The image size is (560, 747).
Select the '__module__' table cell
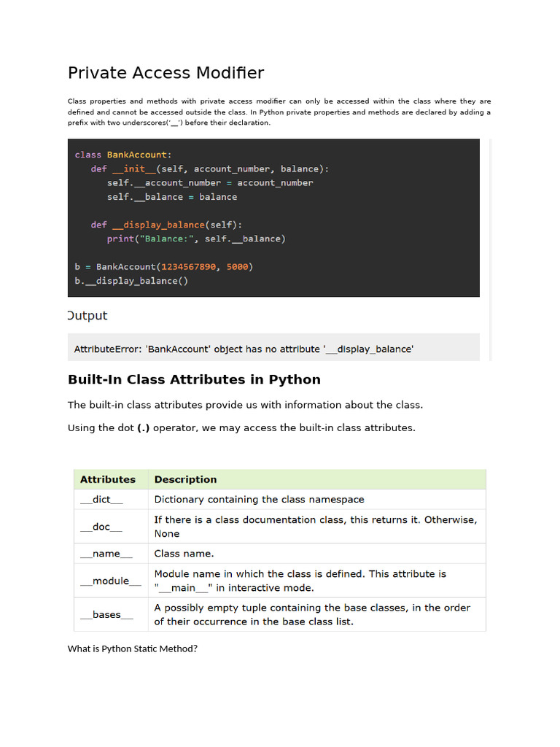[x=111, y=581]
